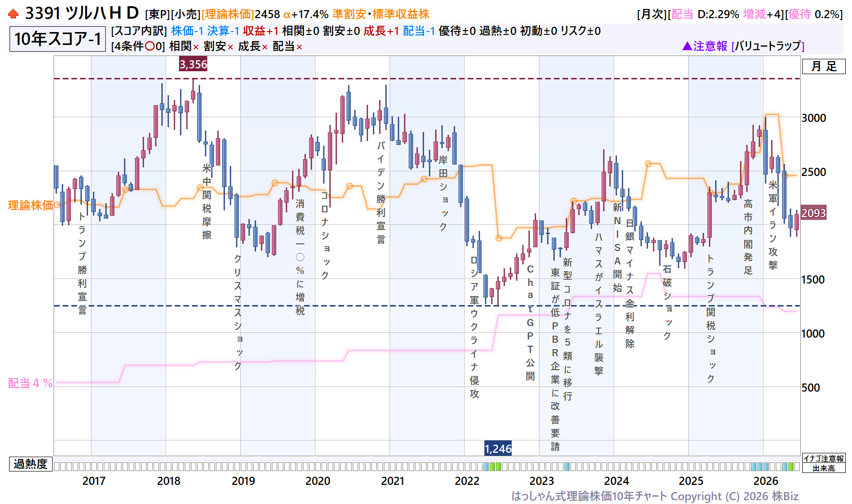The width and height of the screenshot is (852, 504).
Task: Click the リスク±0 score item
Action: pyautogui.click(x=581, y=31)
